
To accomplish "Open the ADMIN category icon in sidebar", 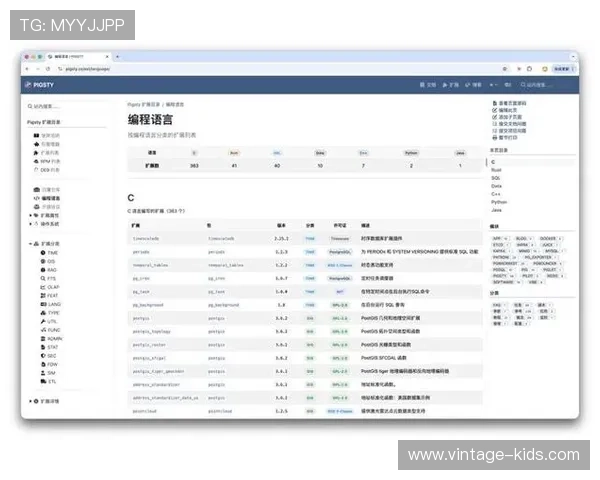I will 43,339.
